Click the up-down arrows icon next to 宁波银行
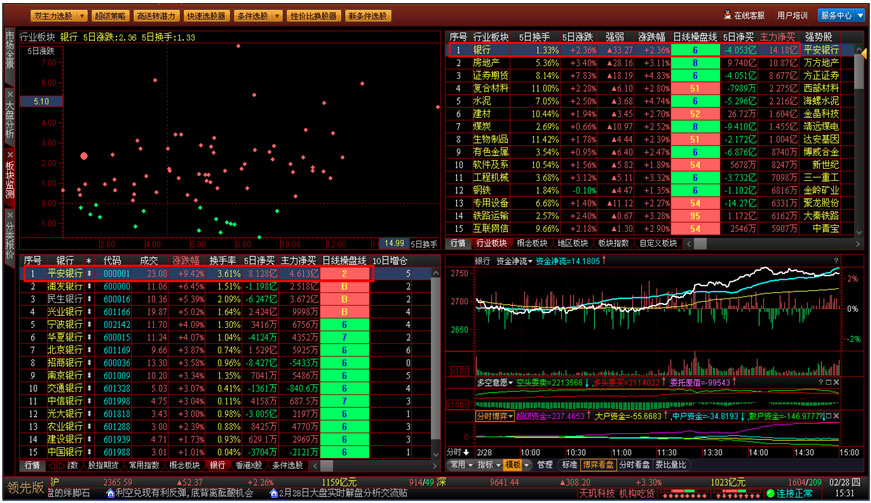This screenshot has width=871, height=503. click(x=89, y=324)
